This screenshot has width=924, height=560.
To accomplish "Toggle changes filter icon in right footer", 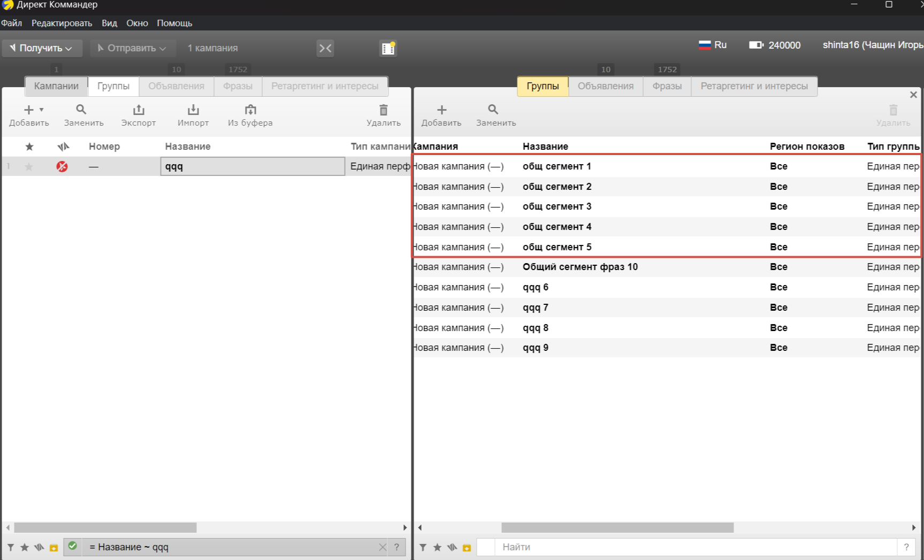I will 452,547.
